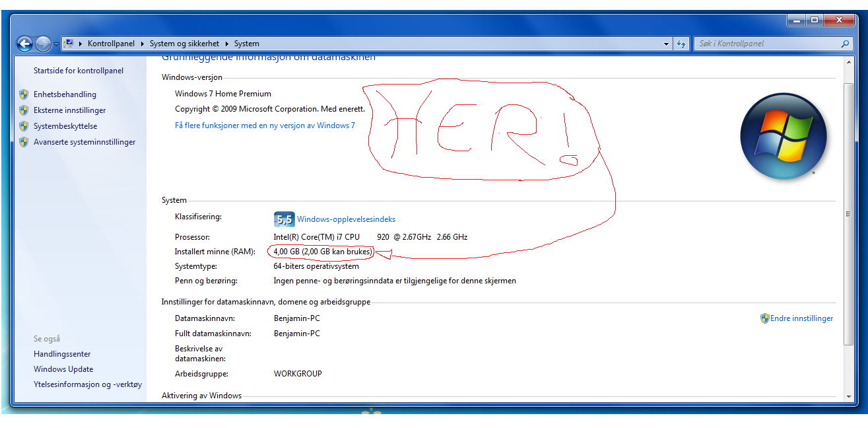Click the computer icon in address bar
This screenshot has height=428, width=868.
click(x=69, y=44)
